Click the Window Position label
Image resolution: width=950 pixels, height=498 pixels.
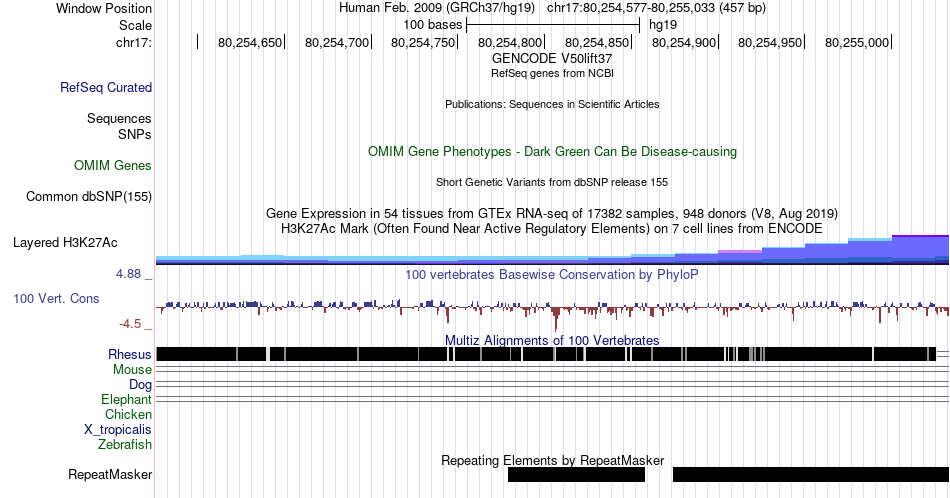[104, 8]
